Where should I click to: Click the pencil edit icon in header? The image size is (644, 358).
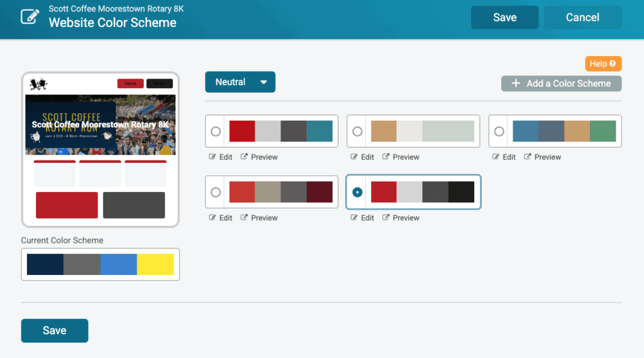click(30, 17)
